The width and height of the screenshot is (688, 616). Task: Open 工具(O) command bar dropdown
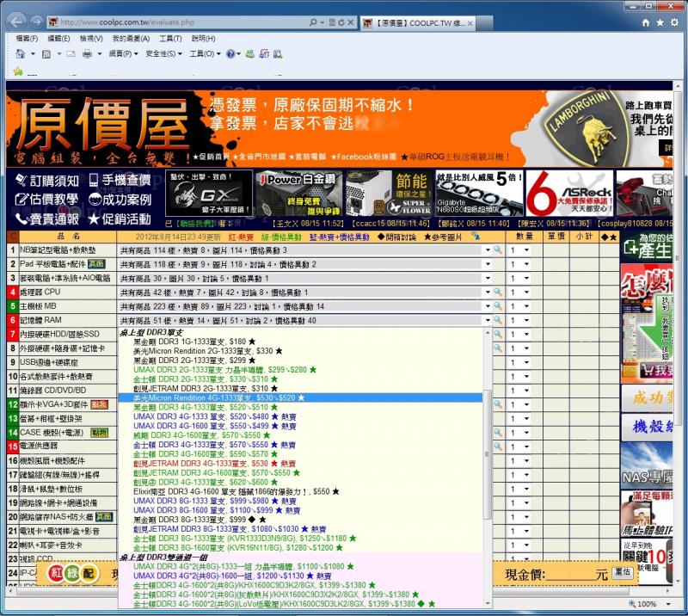(205, 53)
